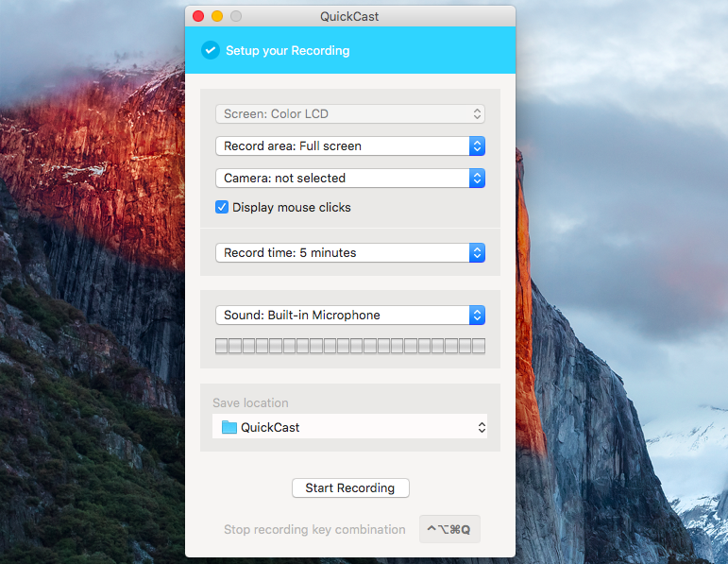Close the QuickCast window with the red button

pos(198,16)
